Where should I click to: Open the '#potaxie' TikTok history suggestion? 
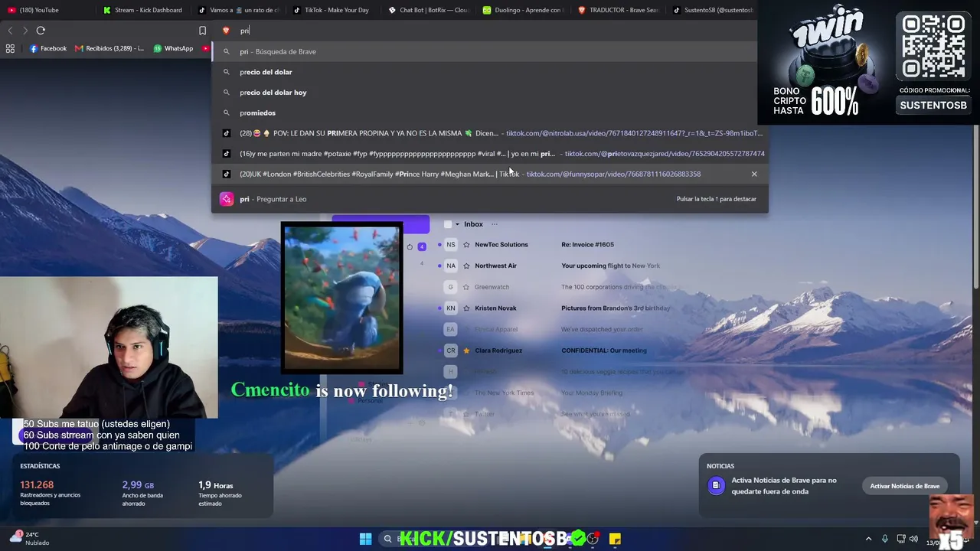pos(490,154)
